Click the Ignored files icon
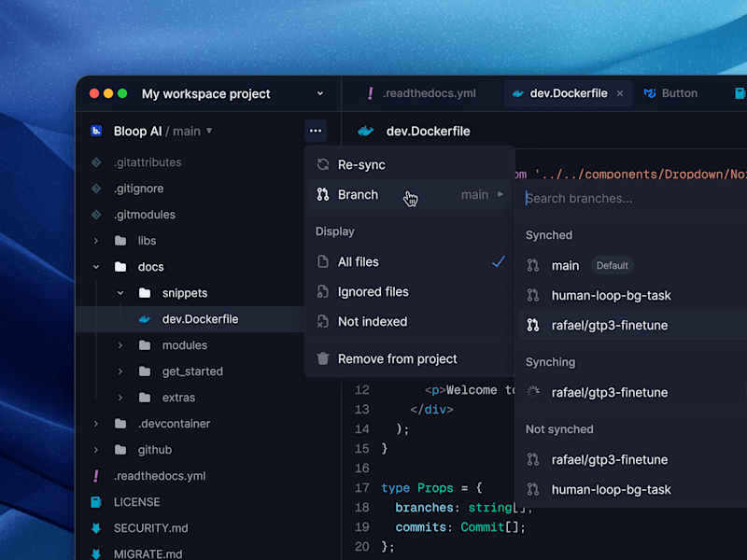The width and height of the screenshot is (747, 560). 323,292
